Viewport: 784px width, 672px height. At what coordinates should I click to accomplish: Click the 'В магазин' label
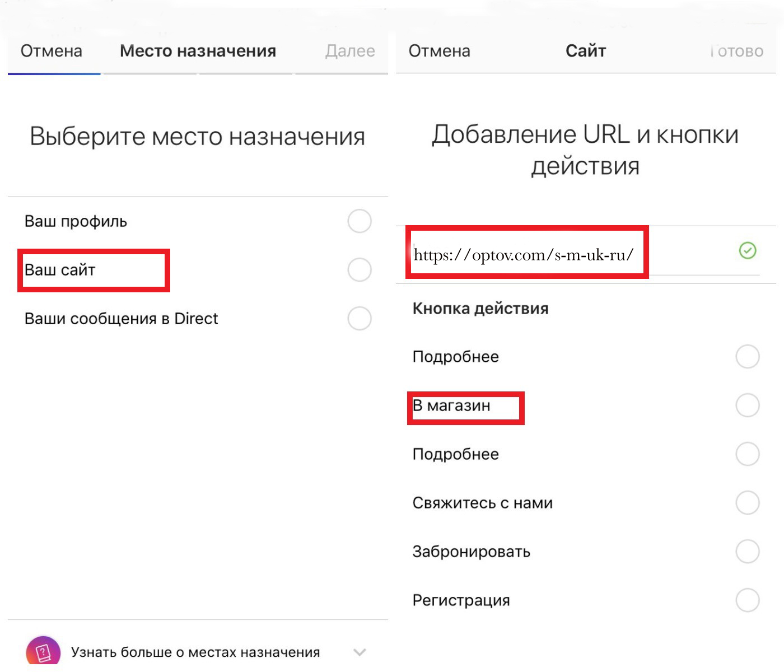451,405
